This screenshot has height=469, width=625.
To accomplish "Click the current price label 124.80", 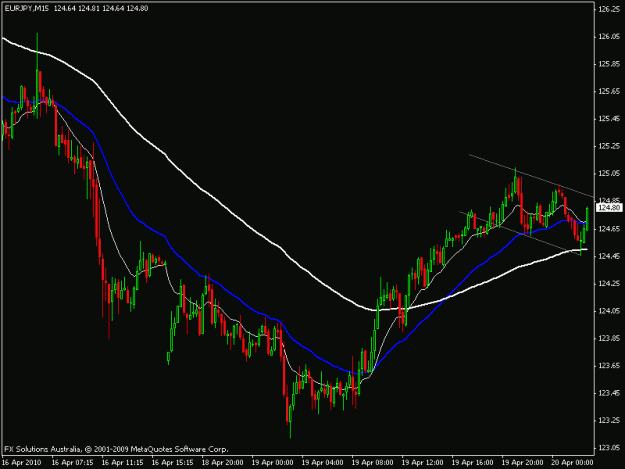I will (609, 208).
